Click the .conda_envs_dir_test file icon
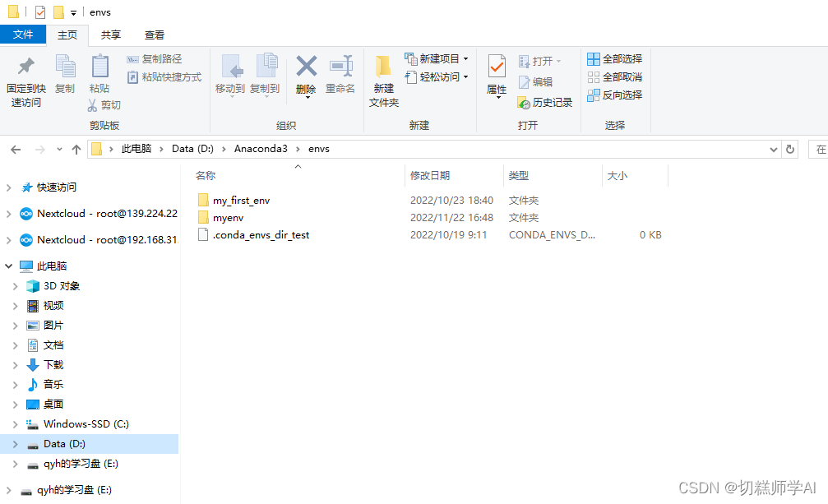Image resolution: width=828 pixels, height=504 pixels. click(203, 235)
